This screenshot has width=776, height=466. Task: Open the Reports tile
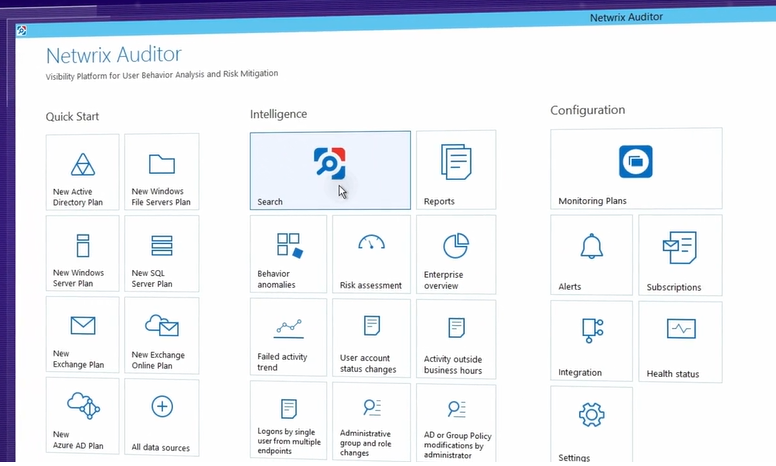click(x=456, y=170)
